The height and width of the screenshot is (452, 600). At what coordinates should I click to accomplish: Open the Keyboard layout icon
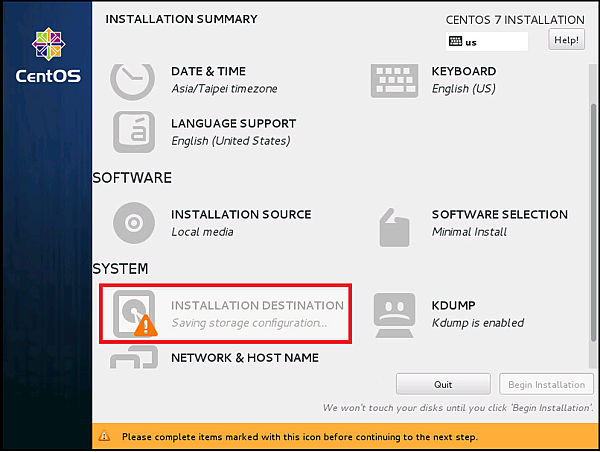(394, 80)
